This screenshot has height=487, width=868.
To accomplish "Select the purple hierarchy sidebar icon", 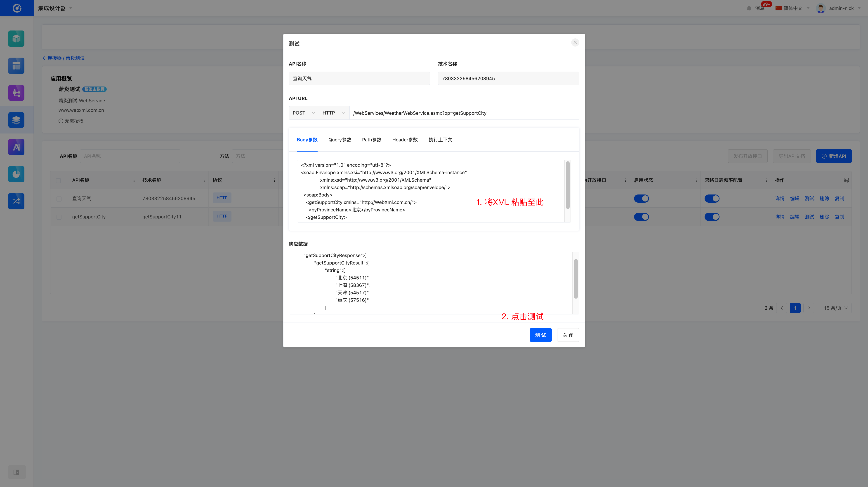I will tap(16, 93).
